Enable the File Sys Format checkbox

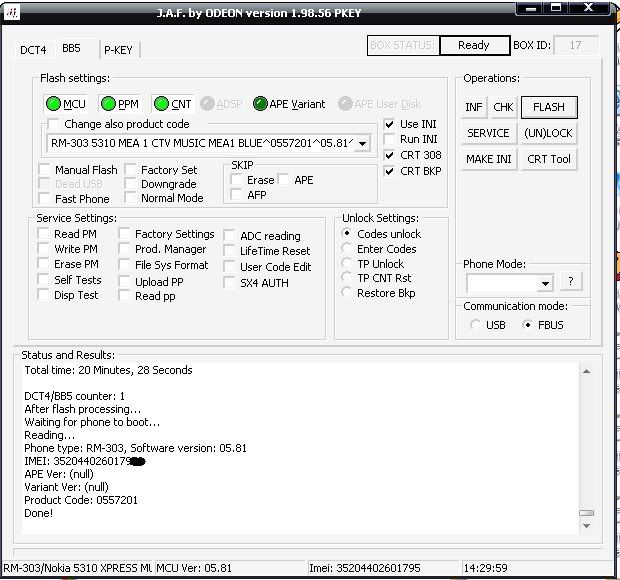click(124, 265)
